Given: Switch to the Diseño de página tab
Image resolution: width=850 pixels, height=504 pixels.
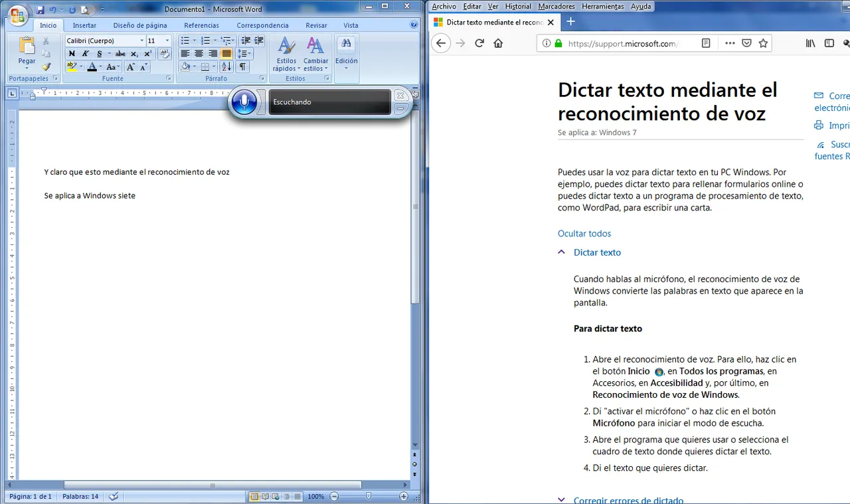Looking at the screenshot, I should (x=140, y=25).
